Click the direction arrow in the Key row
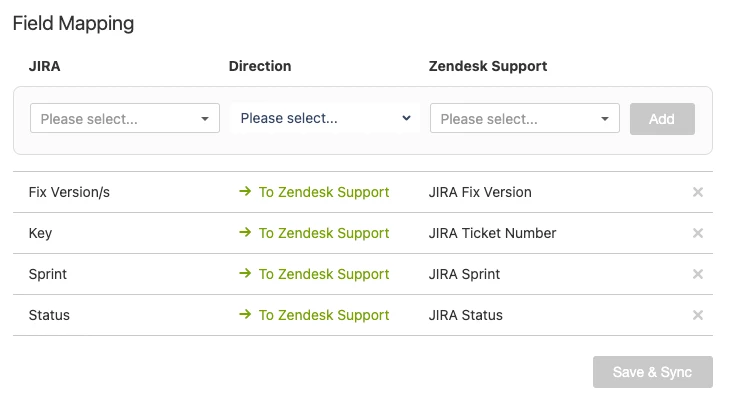This screenshot has width=755, height=407. click(245, 233)
